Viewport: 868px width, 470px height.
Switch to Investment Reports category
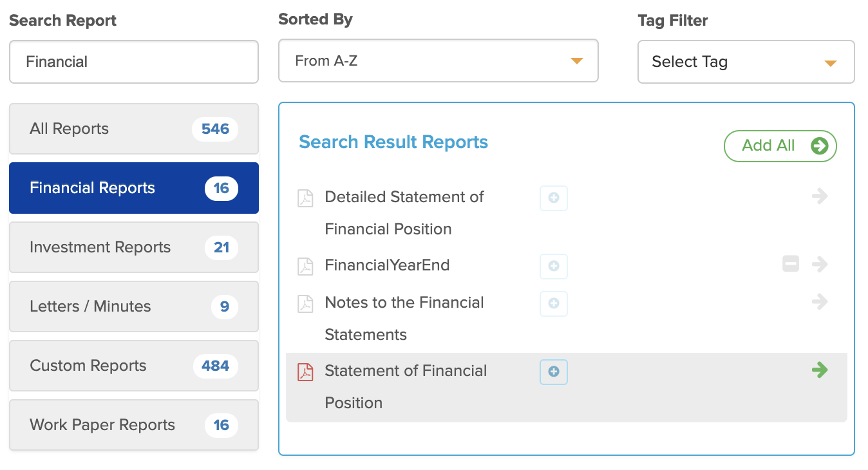point(134,247)
